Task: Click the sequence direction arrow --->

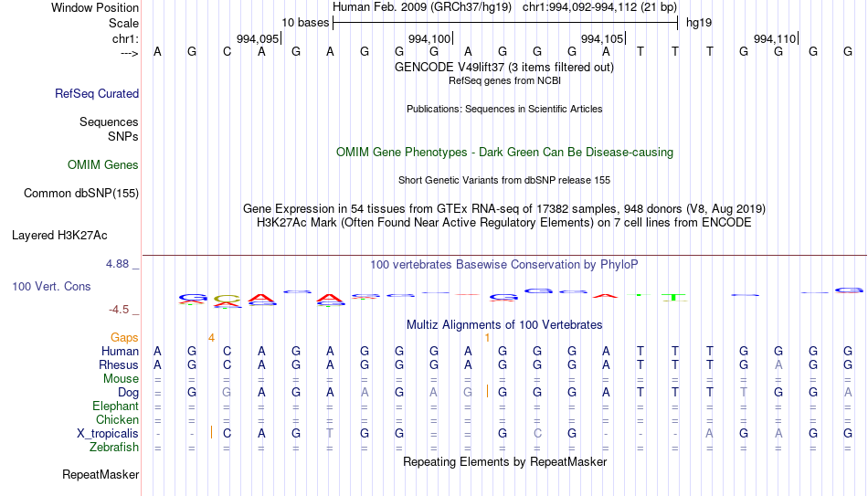Action: [x=130, y=53]
